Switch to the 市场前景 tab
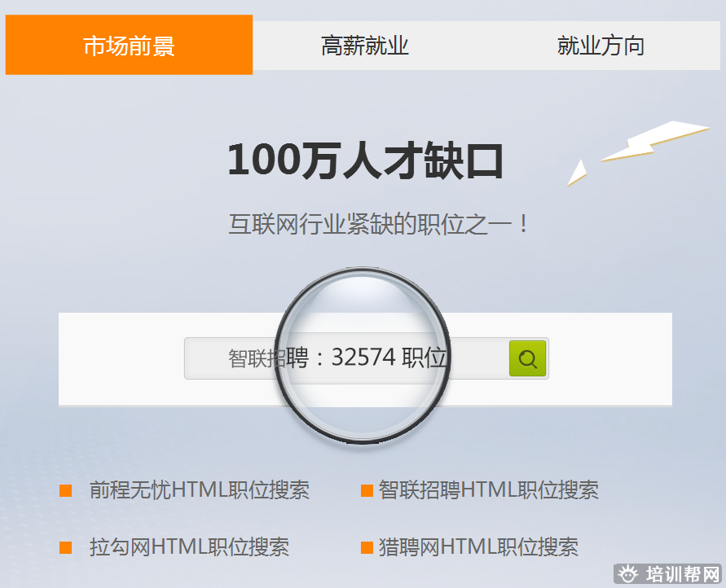Screen dimensions: 726x588 129,45
